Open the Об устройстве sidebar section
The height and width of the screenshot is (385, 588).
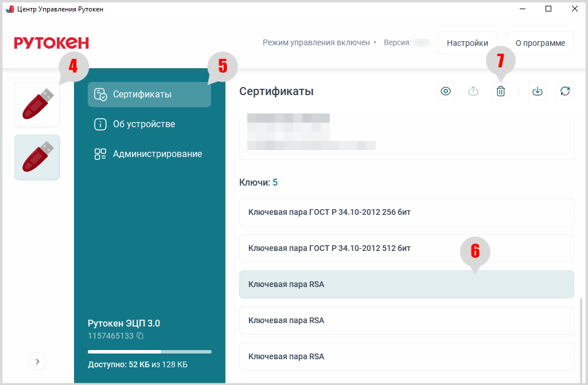pyautogui.click(x=143, y=124)
